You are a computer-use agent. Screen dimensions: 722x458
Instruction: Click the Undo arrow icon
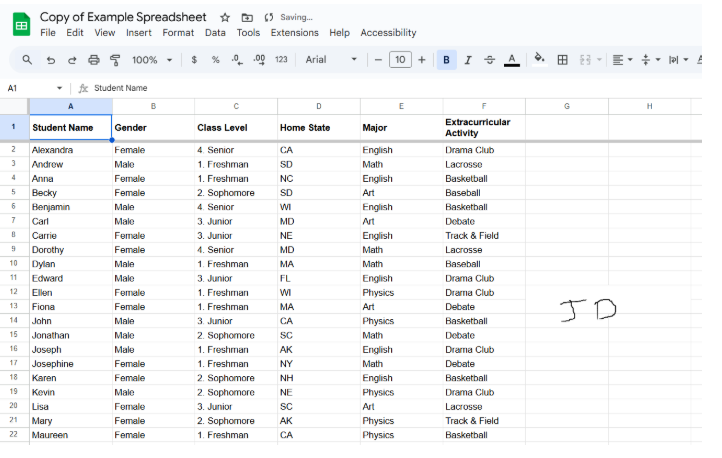tap(51, 60)
